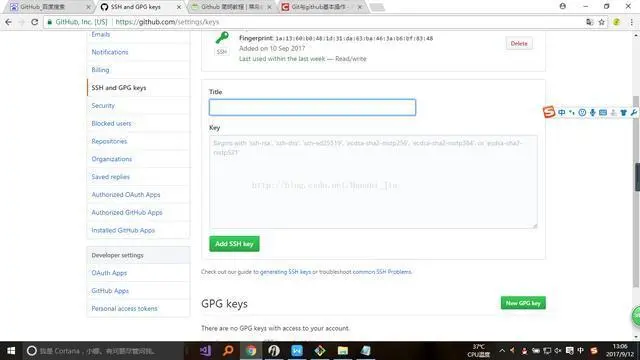Delete the existing SSH key
Image resolution: width=640 pixels, height=360 pixels.
(519, 43)
